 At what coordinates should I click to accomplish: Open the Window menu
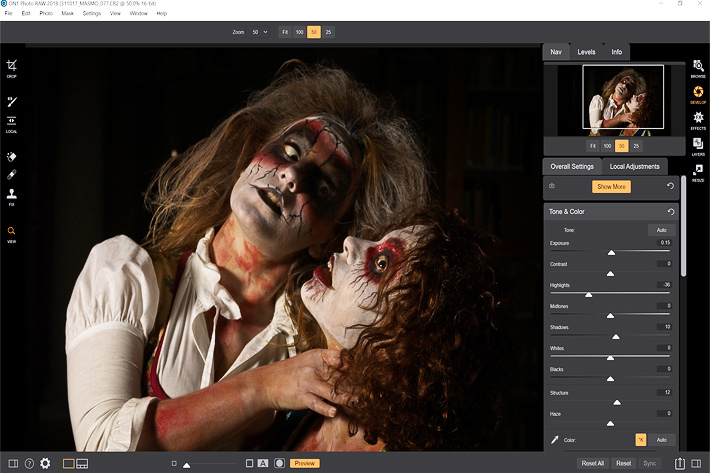tap(139, 13)
